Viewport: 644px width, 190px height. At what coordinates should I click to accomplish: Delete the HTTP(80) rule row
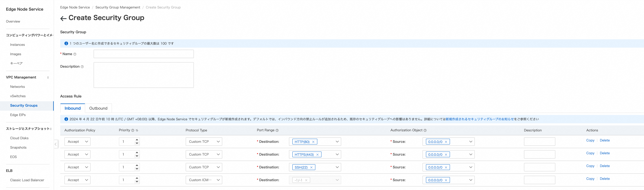604,141
